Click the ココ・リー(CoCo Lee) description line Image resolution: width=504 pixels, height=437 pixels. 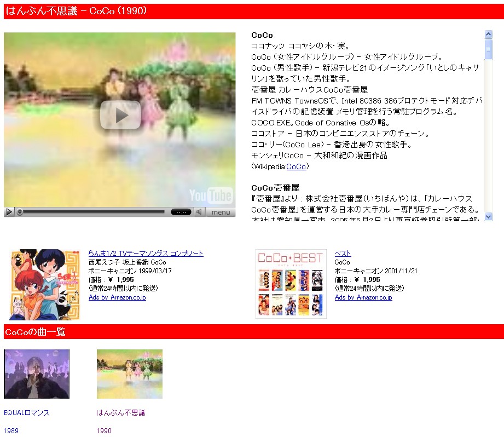[x=332, y=145]
